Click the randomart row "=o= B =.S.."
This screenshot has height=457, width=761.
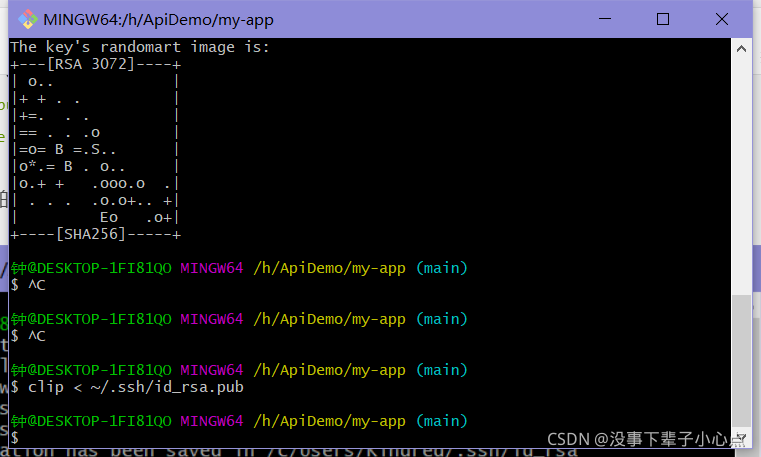pos(96,149)
